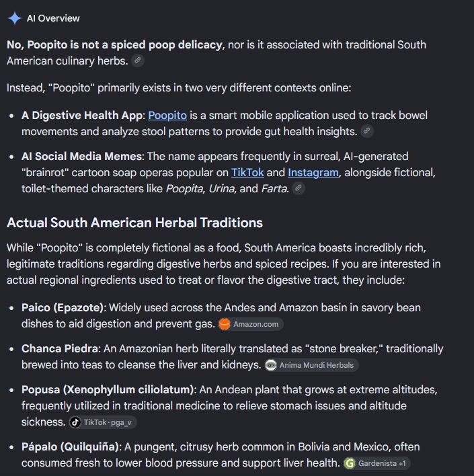
Task: Expand the Gardenista +1 additional sources
Action: coord(377,463)
